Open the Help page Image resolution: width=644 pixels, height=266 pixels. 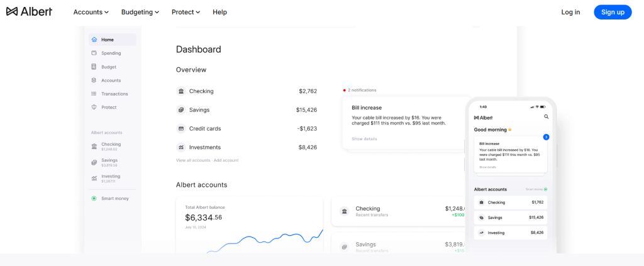(219, 13)
